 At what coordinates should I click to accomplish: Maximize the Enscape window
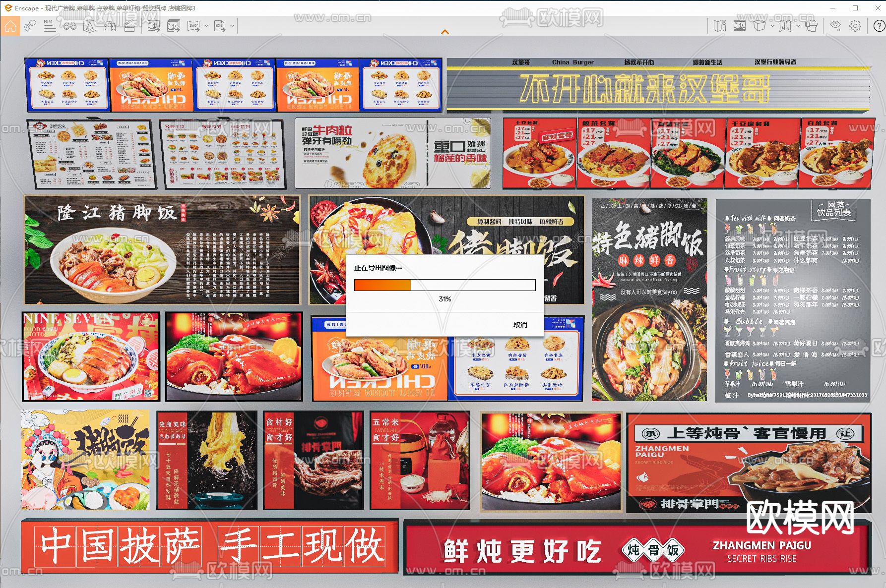point(855,8)
